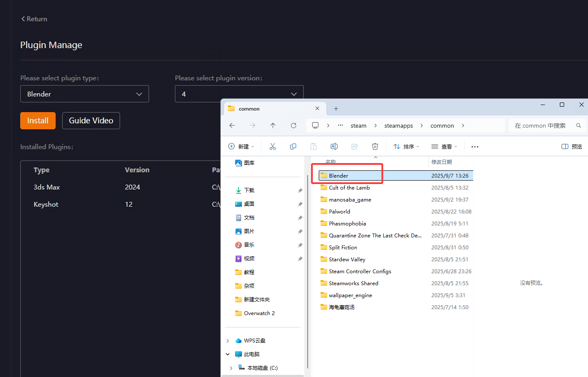This screenshot has width=588, height=377.
Task: Go back using the back arrow
Action: (x=232, y=125)
